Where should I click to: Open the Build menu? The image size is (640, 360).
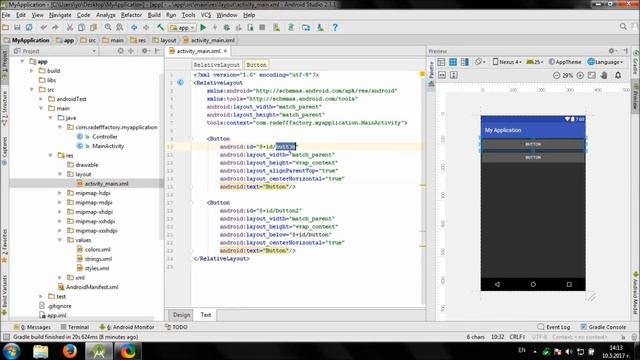(154, 15)
